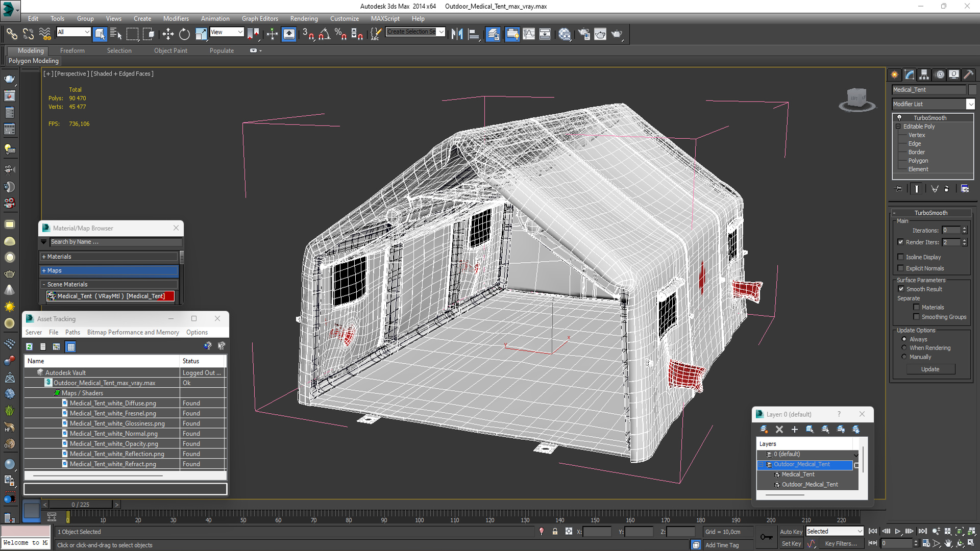Viewport: 980px width, 551px height.
Task: Click the Key Filters button
Action: pyautogui.click(x=841, y=544)
